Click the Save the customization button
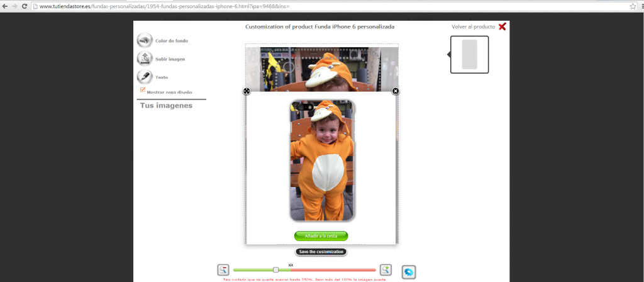 click(x=321, y=252)
